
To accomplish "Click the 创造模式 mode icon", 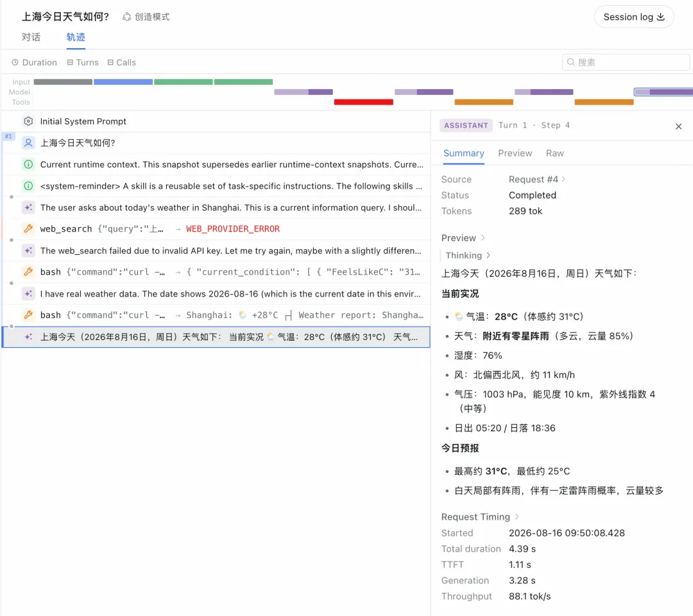I will [x=127, y=17].
